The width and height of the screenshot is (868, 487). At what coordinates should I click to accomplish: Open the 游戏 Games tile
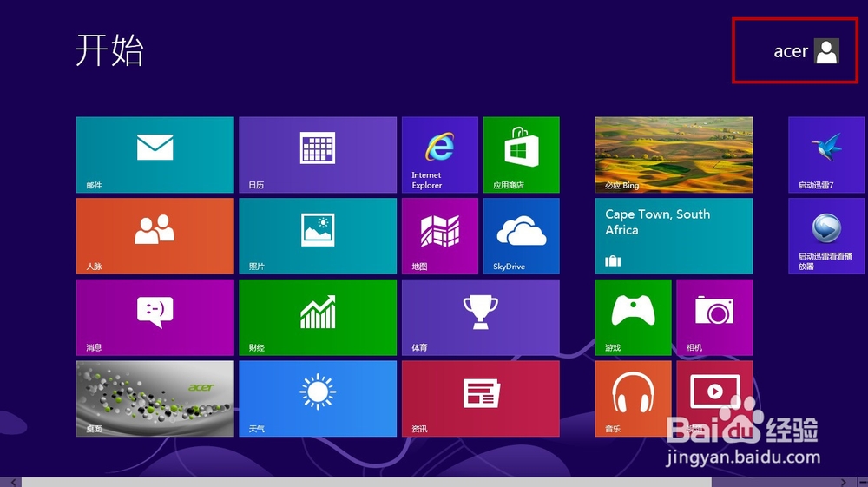pyautogui.click(x=634, y=317)
